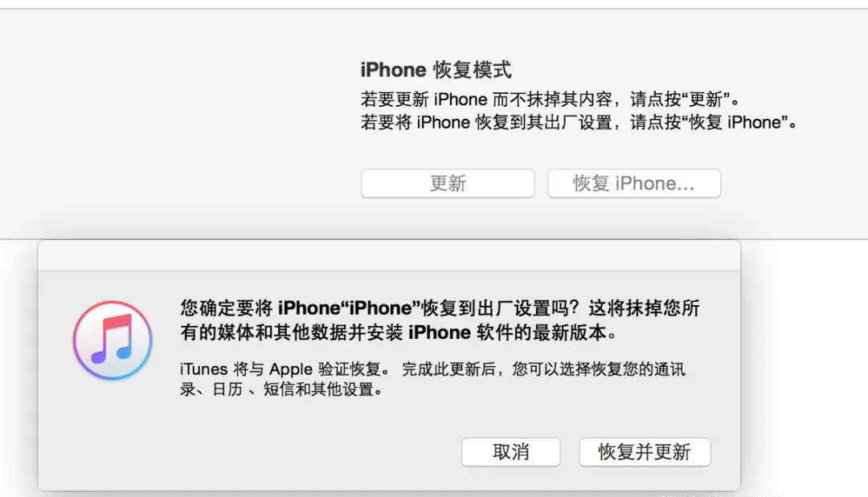Viewport: 868px width, 497px height.
Task: Click the confirmation dialog's empty title bar
Action: (x=389, y=256)
